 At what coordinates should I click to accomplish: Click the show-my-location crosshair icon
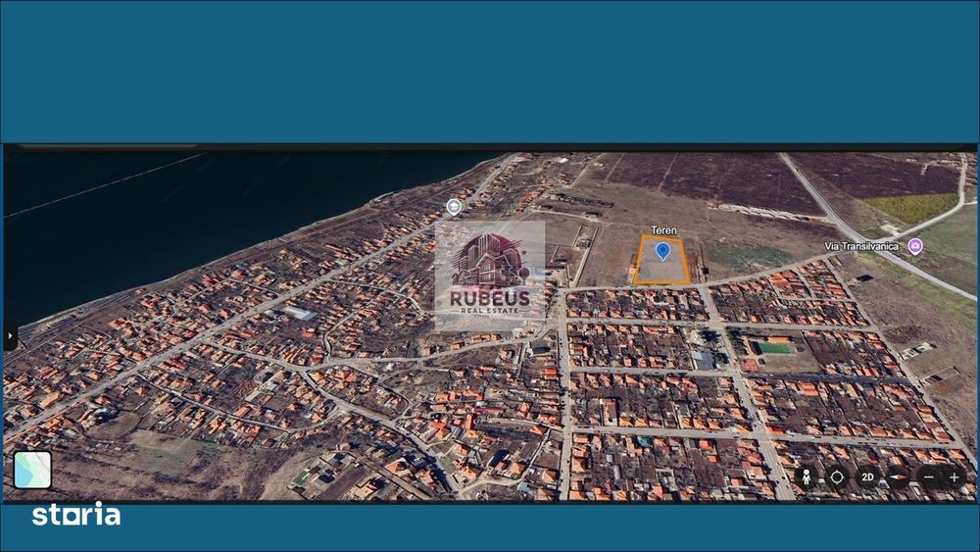[x=837, y=477]
